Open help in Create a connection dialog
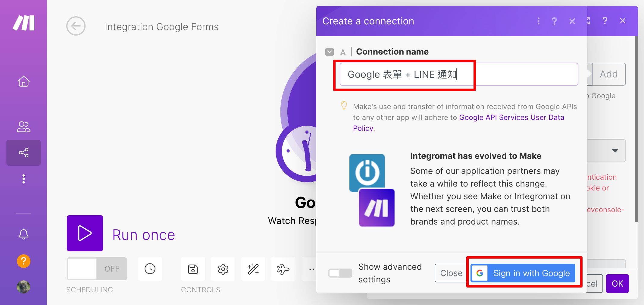The width and height of the screenshot is (644, 305). tap(554, 21)
